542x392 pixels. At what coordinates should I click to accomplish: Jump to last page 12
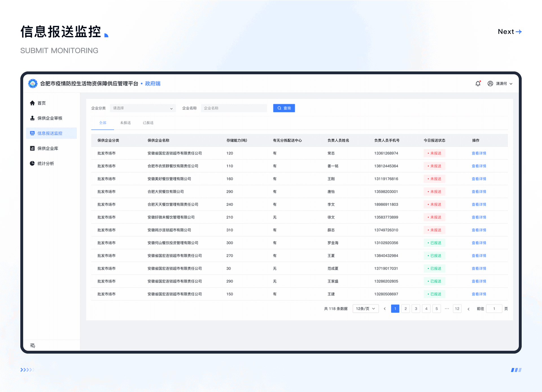tap(457, 309)
